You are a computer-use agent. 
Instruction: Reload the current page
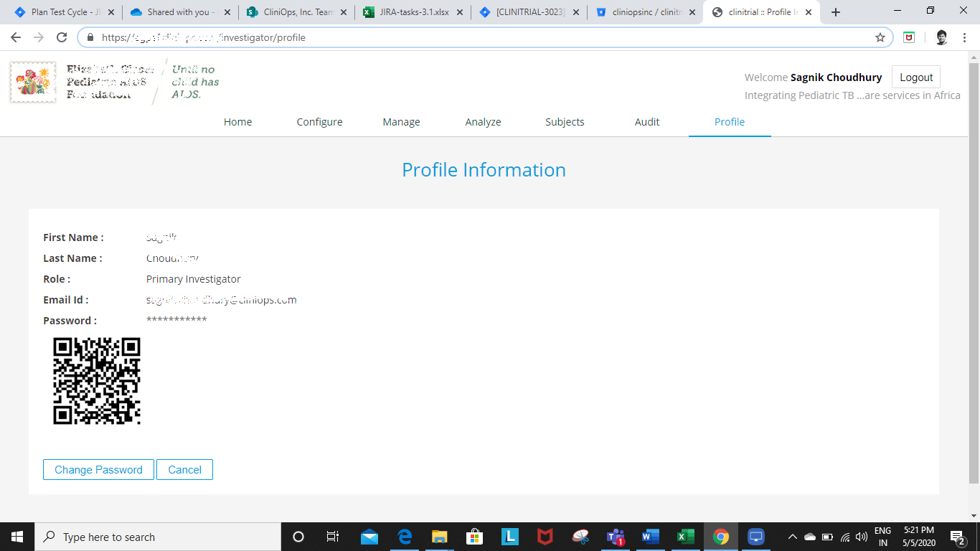pos(62,37)
